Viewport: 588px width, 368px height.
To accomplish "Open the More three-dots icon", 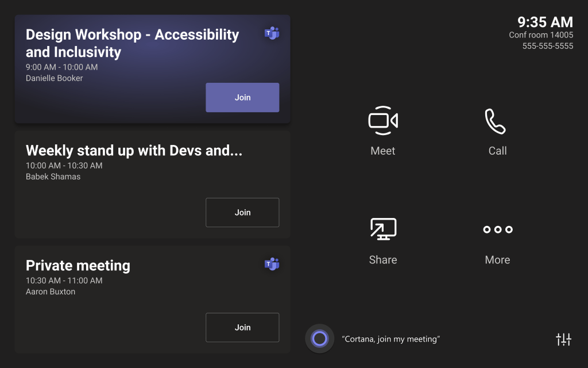I will pos(497,229).
